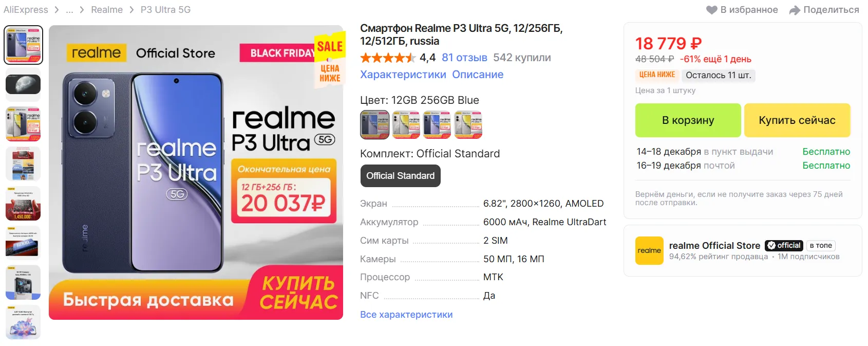Click the official verified badge
868x346 pixels.
784,245
